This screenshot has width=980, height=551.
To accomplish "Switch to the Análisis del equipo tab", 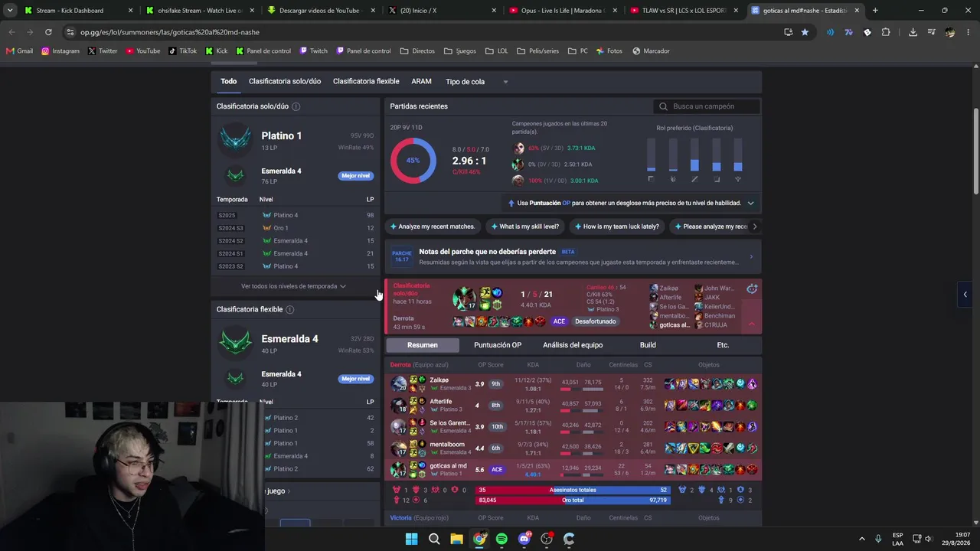I will pyautogui.click(x=573, y=345).
